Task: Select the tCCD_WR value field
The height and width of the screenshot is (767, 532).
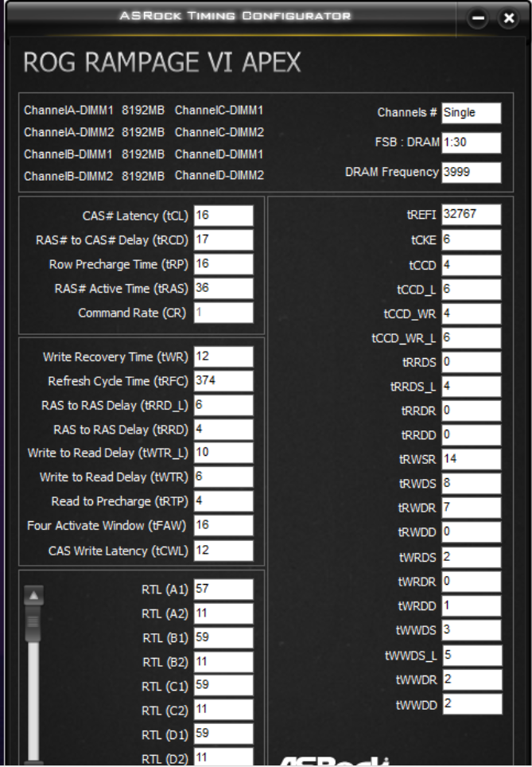Action: coord(472,313)
